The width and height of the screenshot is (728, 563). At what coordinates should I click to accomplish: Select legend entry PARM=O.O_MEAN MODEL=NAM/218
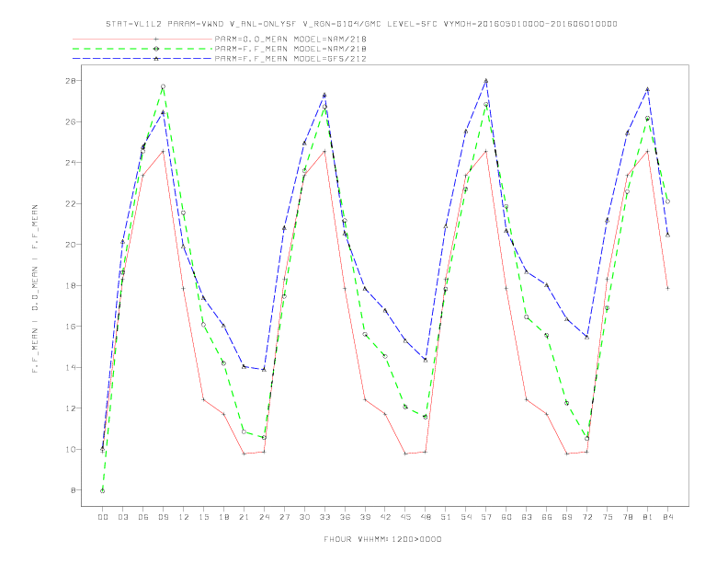pyautogui.click(x=290, y=39)
